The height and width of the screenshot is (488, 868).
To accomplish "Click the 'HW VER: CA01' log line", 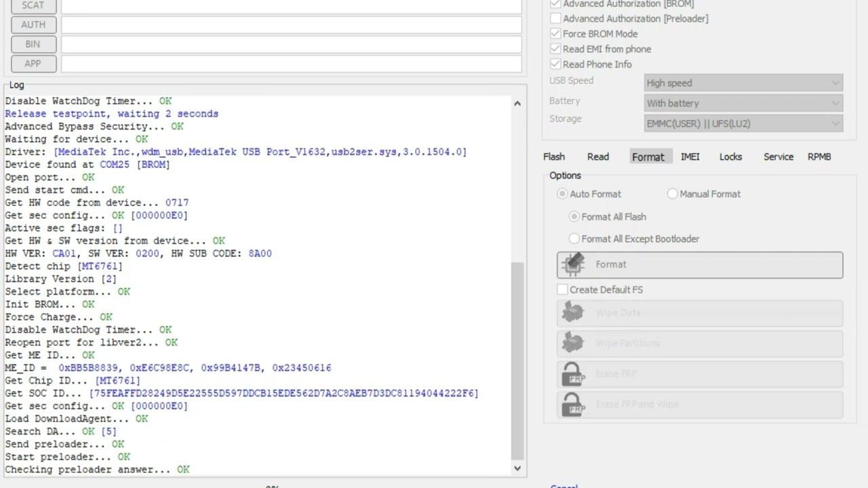I will point(138,253).
